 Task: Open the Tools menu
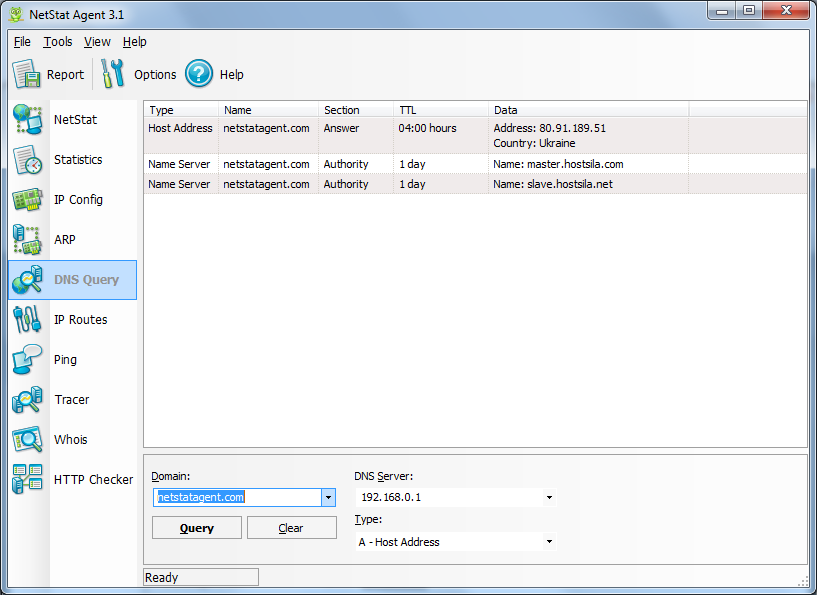(57, 42)
